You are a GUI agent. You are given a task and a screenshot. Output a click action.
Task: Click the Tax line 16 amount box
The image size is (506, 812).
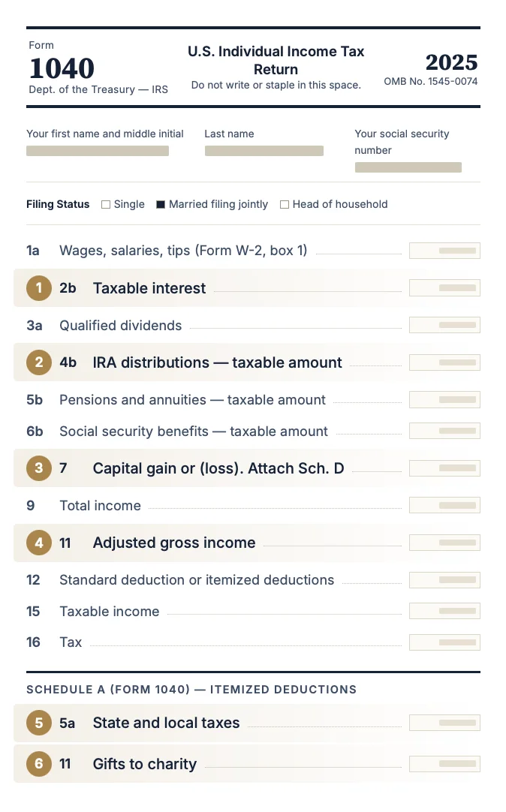tap(444, 642)
